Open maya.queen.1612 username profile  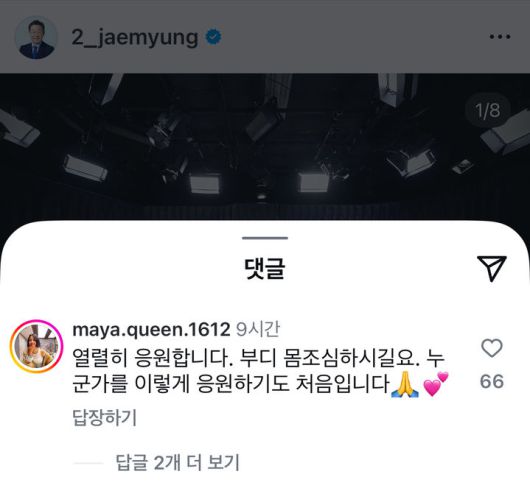coord(151,329)
